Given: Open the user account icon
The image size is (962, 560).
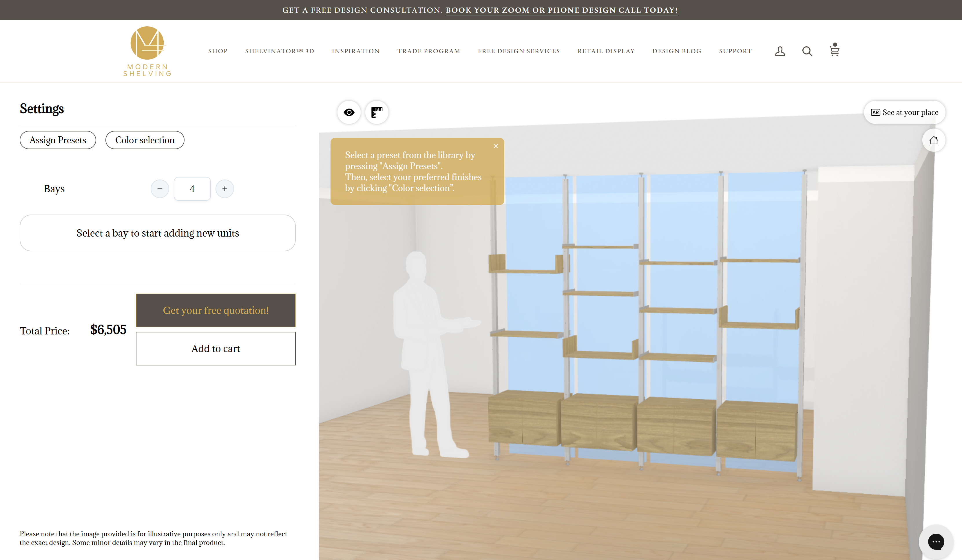Looking at the screenshot, I should point(780,51).
